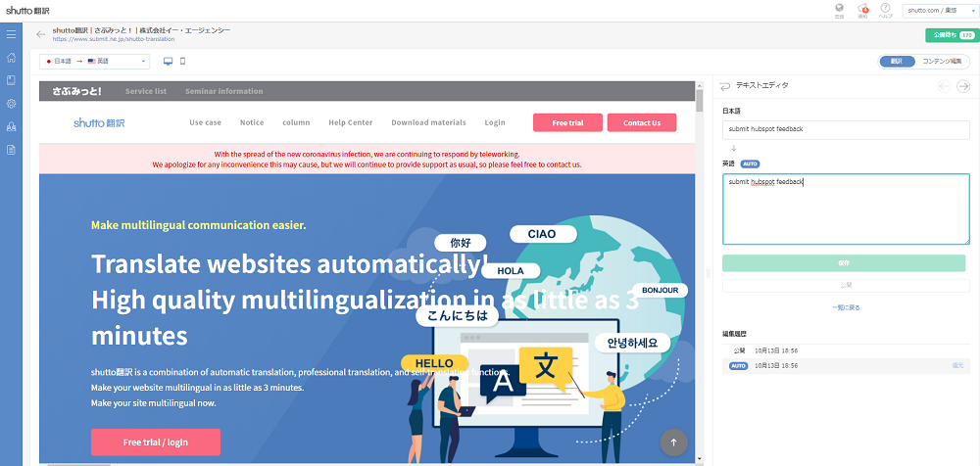Switch to コンテンツ編集 mode
The image size is (980, 466).
point(941,62)
